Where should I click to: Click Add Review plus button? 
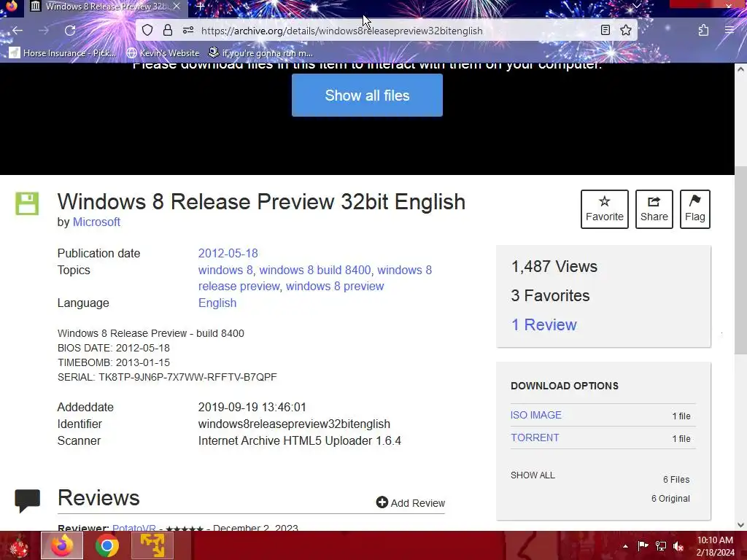coord(411,503)
